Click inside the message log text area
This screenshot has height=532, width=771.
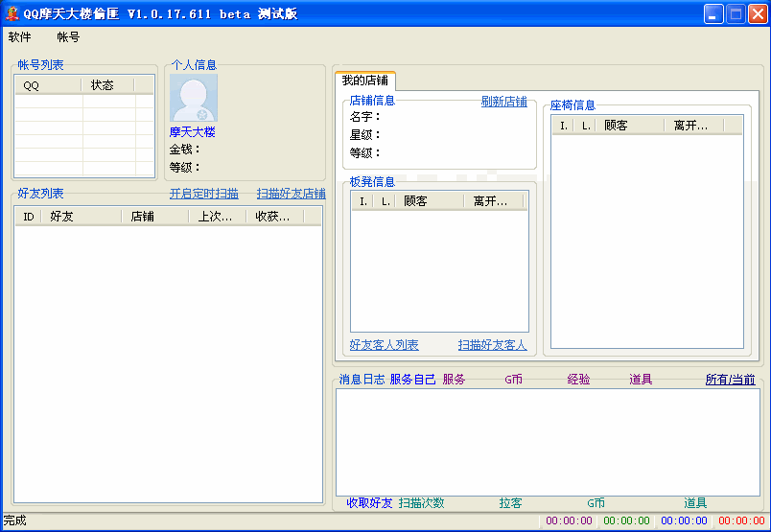coord(547,441)
